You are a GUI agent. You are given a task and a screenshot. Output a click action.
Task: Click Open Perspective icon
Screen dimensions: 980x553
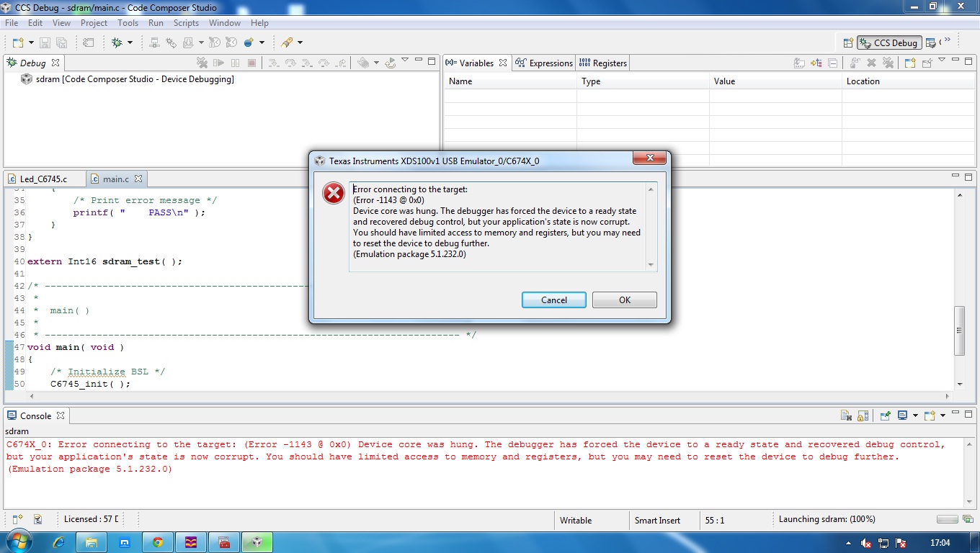click(848, 42)
